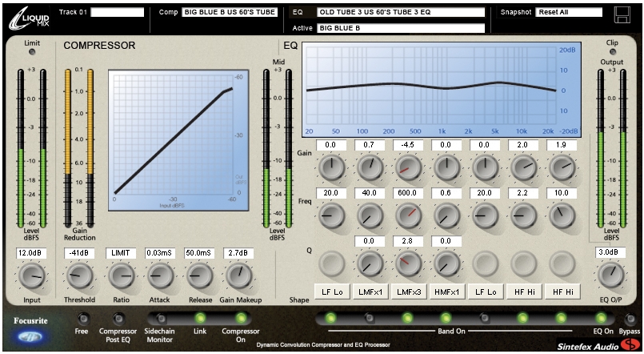This screenshot has width=644, height=354.
Task: Click the floppy disk save icon
Action: click(622, 15)
